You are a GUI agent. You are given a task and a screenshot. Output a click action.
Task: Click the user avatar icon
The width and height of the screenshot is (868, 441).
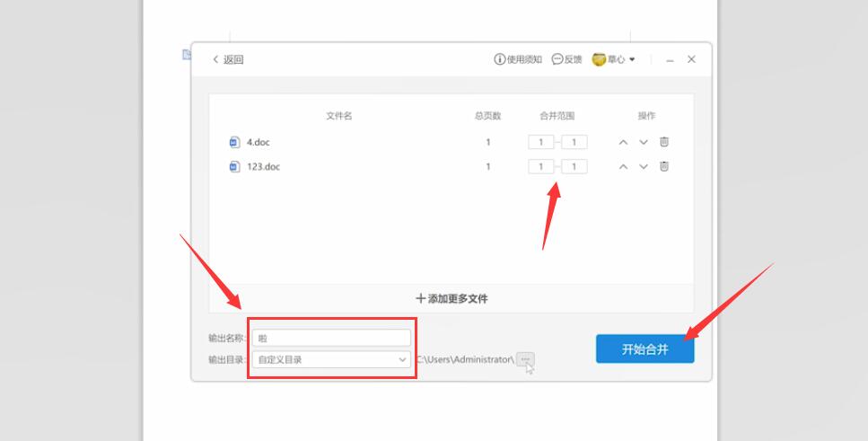coord(599,59)
